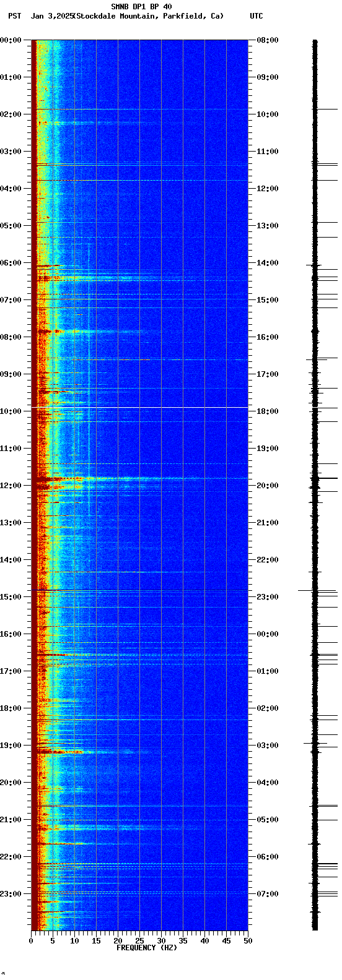This screenshot has height=980, width=342.
Task: Click the UTC time label '07:00'
Action: point(268,894)
